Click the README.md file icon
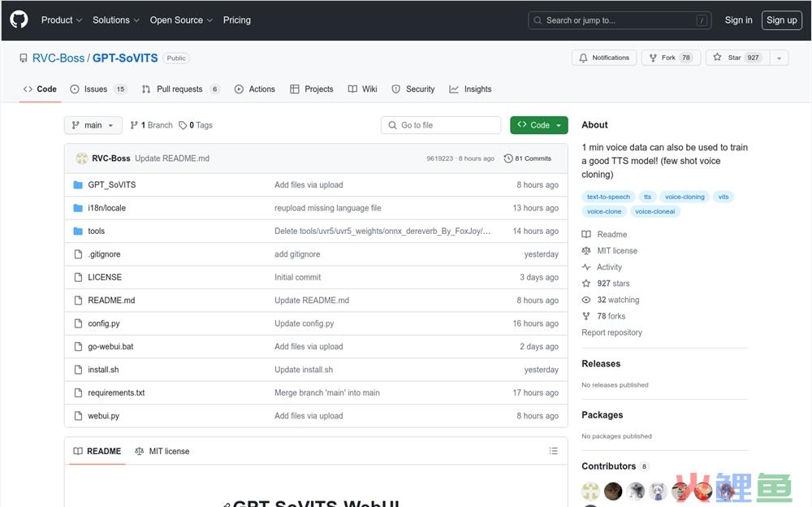The height and width of the screenshot is (507, 812). [78, 300]
